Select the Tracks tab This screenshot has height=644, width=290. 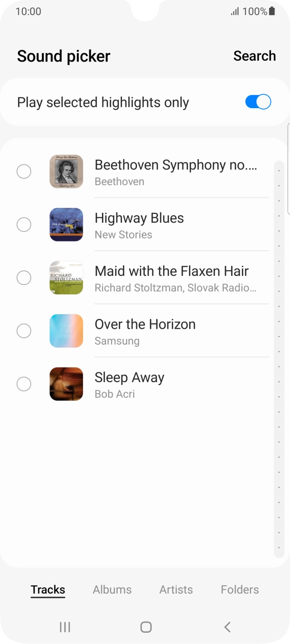48,589
